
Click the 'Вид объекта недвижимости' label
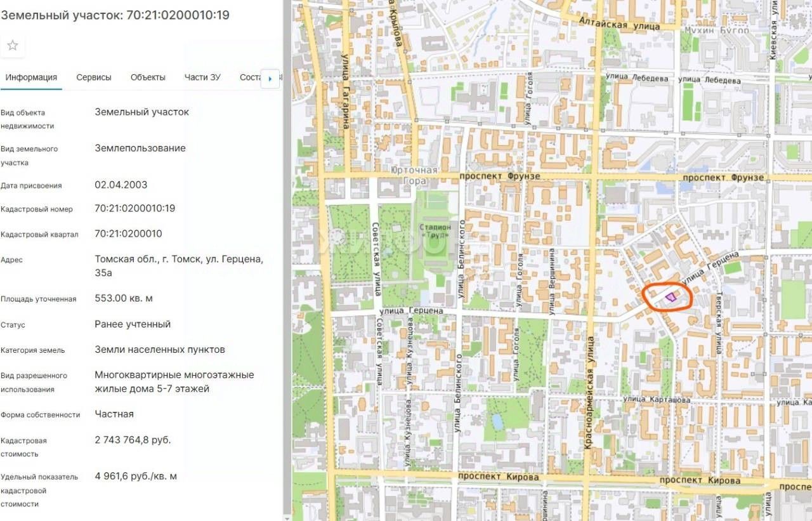(27, 119)
